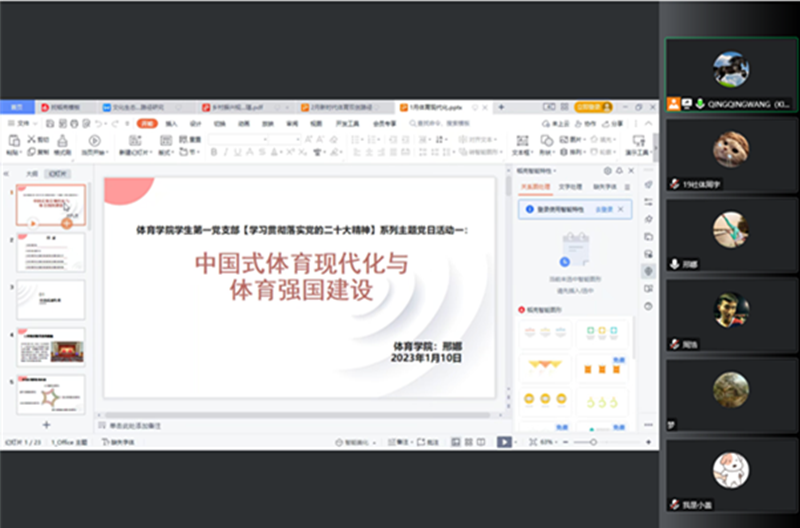800x528 pixels.
Task: Open a new document tab with plus
Action: point(501,107)
